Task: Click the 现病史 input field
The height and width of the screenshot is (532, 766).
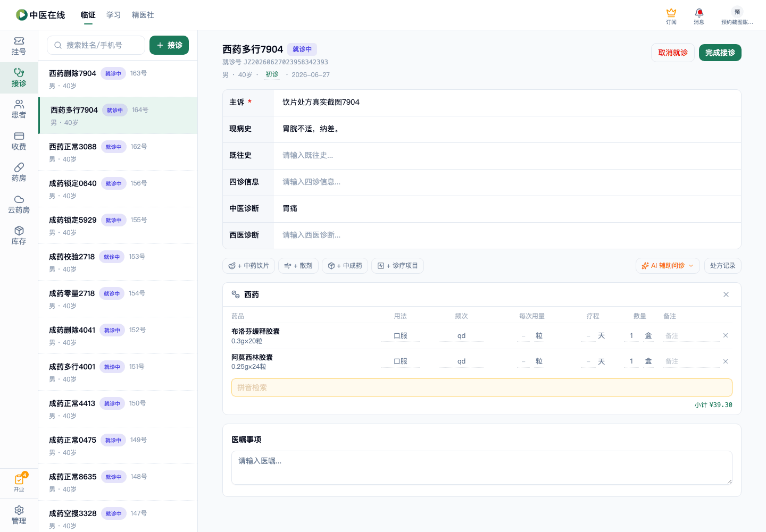Action: click(x=507, y=129)
